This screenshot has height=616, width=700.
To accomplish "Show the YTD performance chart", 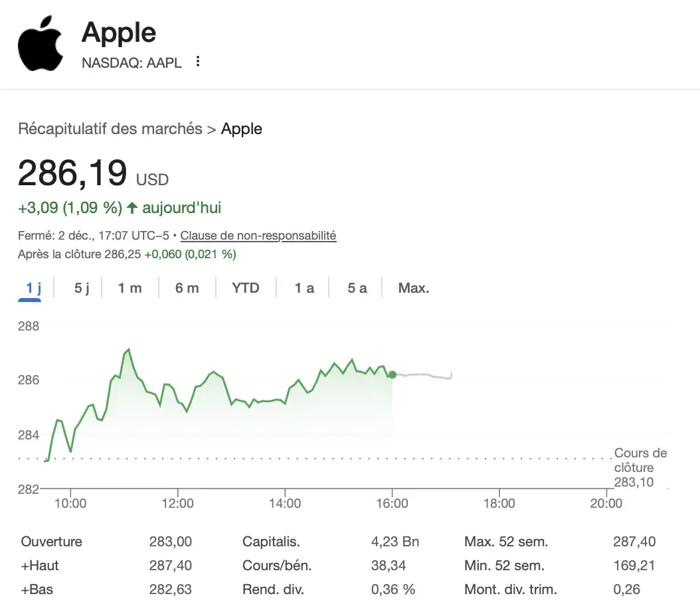I will [245, 287].
